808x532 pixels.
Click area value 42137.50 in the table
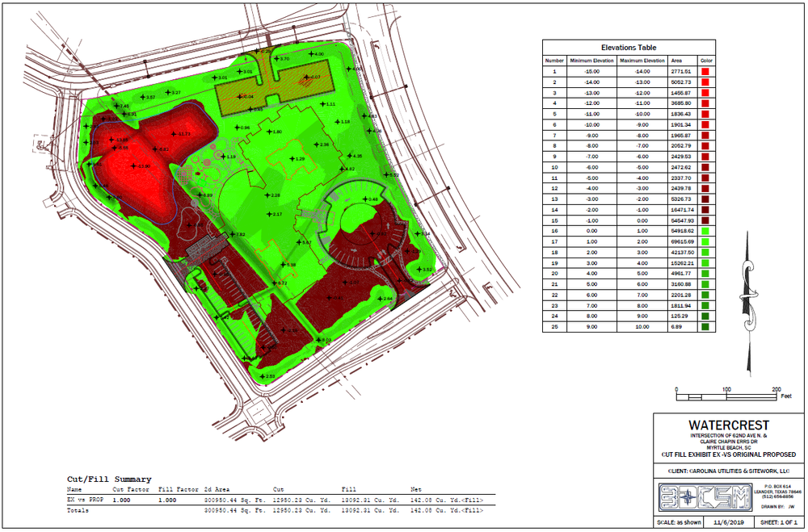click(682, 253)
